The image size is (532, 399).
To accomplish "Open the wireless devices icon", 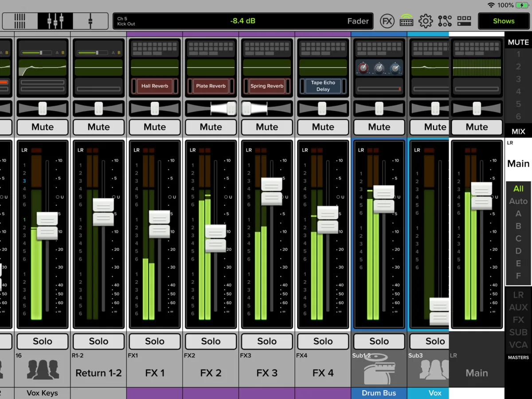I will pyautogui.click(x=407, y=21).
